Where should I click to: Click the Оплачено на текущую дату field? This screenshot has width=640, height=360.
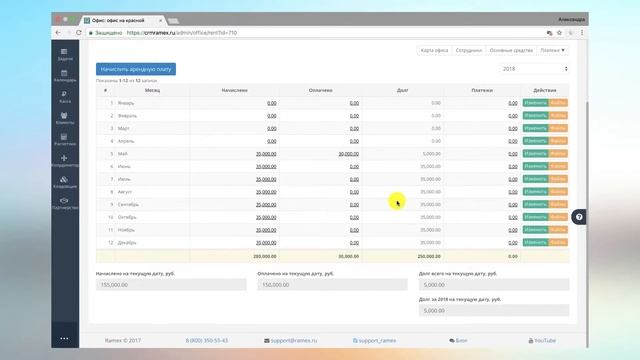pyautogui.click(x=332, y=284)
